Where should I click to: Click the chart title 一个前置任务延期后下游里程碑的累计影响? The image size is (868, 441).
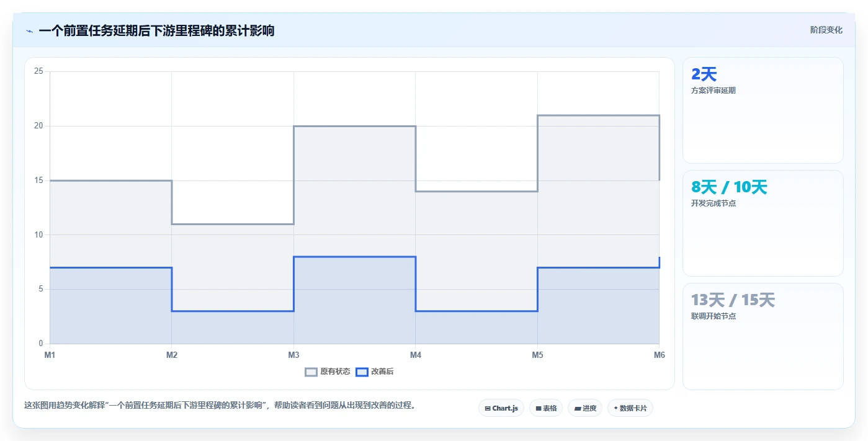(156, 31)
